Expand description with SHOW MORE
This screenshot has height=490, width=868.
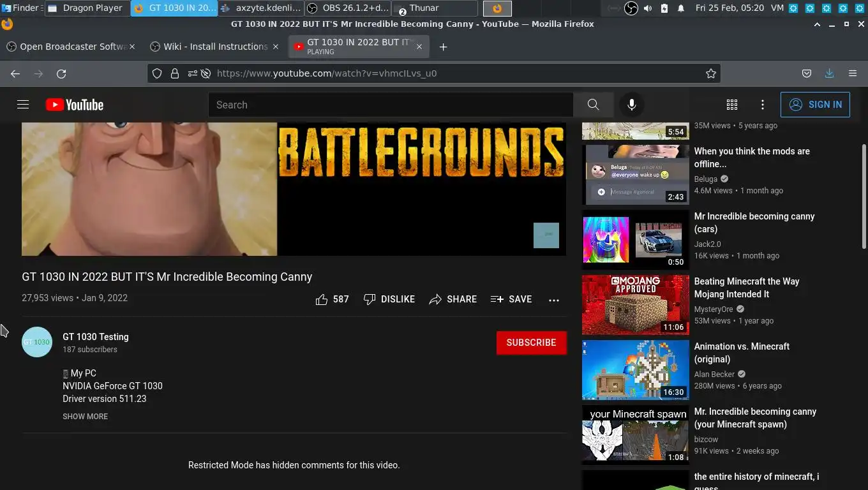coord(85,416)
